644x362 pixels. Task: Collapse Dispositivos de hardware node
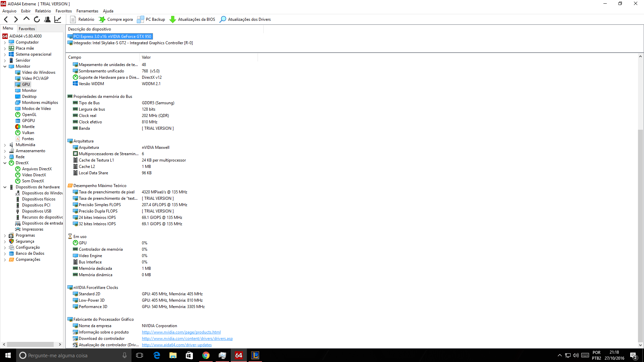point(5,187)
